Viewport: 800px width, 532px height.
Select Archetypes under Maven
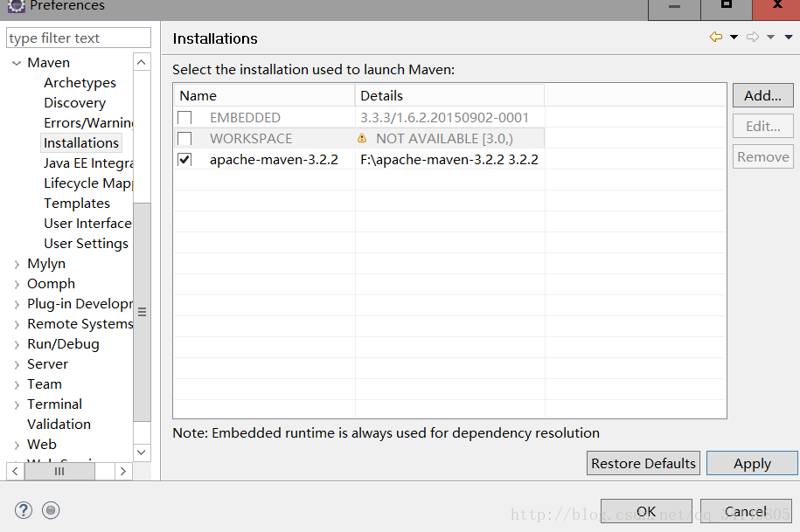pos(80,82)
